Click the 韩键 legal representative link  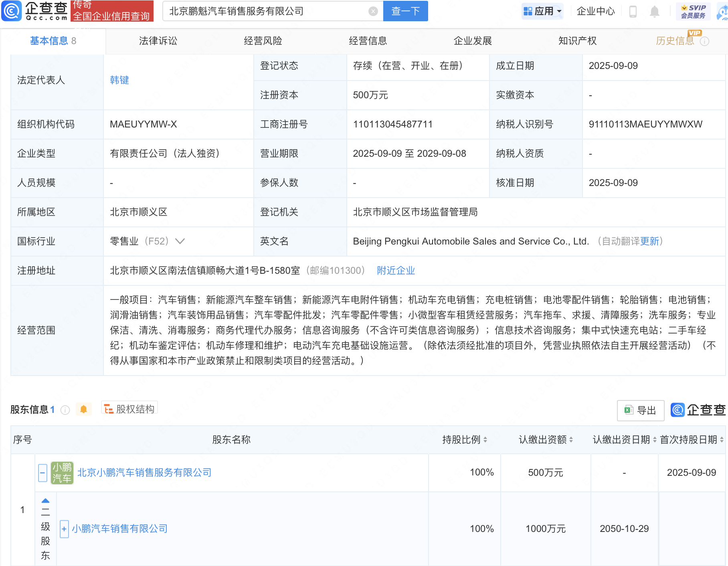119,80
